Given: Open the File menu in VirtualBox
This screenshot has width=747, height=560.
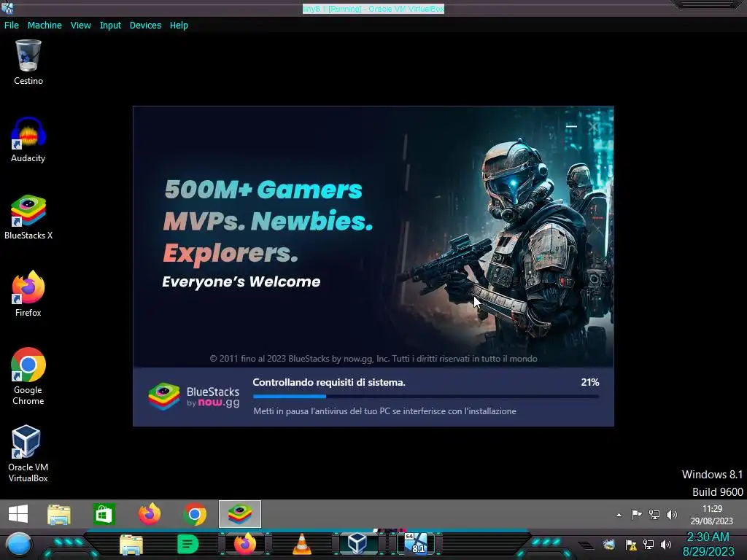Looking at the screenshot, I should tap(12, 26).
